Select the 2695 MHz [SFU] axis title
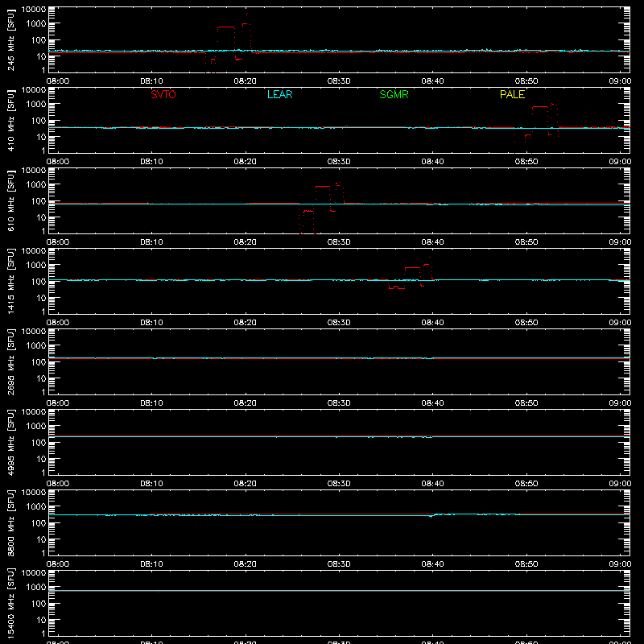This screenshot has height=644, width=644. (x=10, y=361)
